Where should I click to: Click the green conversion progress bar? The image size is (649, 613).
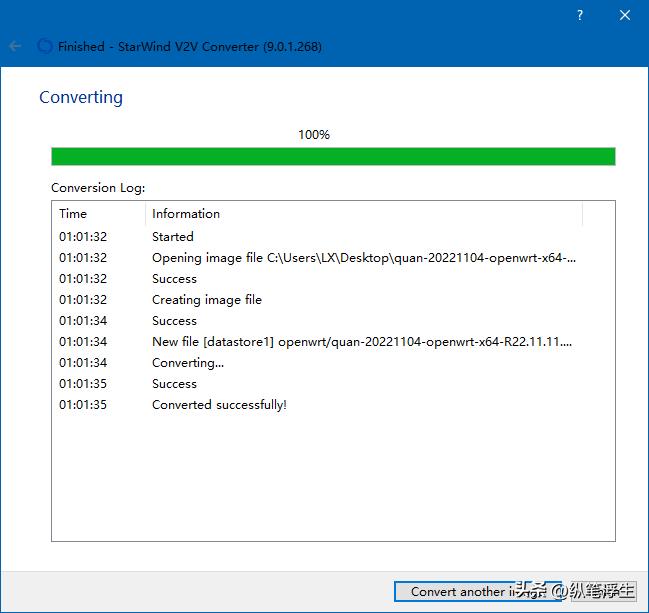coord(333,156)
